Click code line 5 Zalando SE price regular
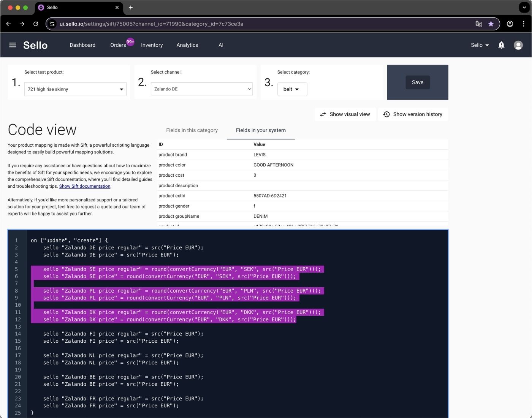The width and height of the screenshot is (532, 418). pyautogui.click(x=182, y=269)
